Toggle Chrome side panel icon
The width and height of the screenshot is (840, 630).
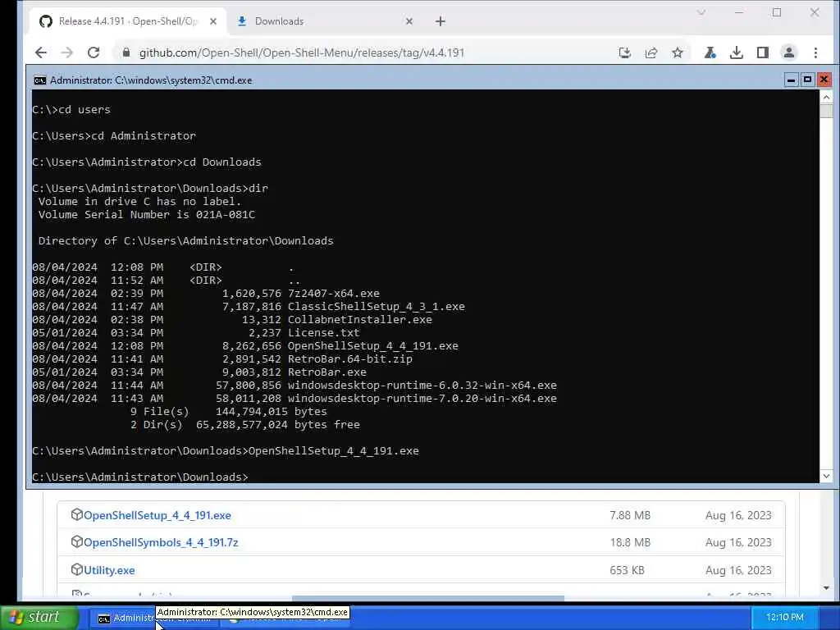click(x=763, y=52)
